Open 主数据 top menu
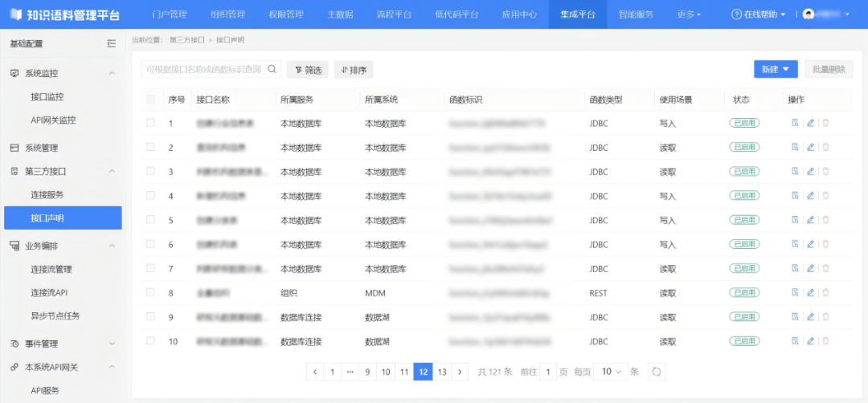Screen dimensions: 868x403 pos(340,14)
